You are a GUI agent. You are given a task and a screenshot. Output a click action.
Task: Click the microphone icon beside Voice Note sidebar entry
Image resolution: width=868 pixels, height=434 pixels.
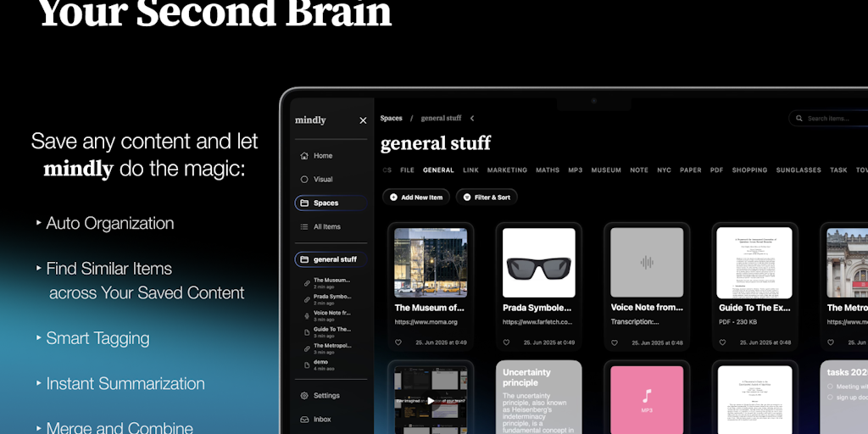[307, 316]
